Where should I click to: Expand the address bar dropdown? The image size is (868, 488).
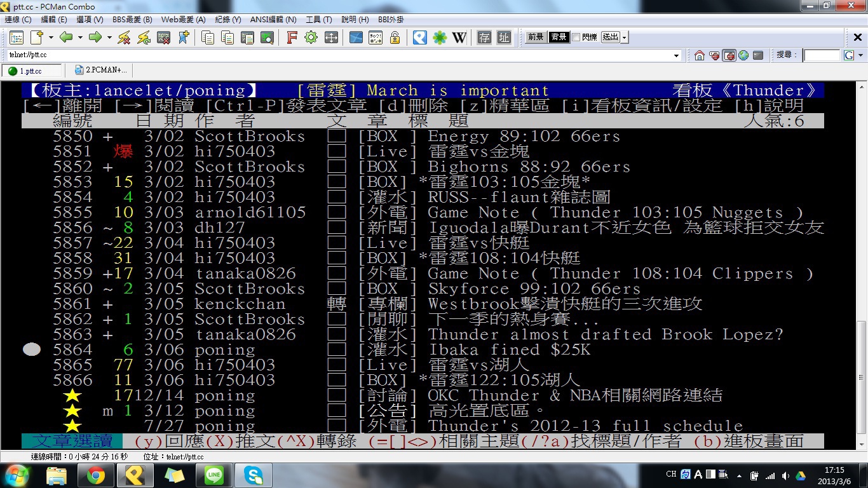point(676,55)
